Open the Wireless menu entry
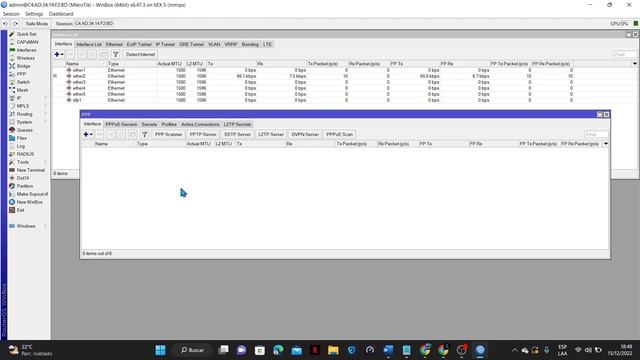The width and height of the screenshot is (640, 360). coord(25,58)
